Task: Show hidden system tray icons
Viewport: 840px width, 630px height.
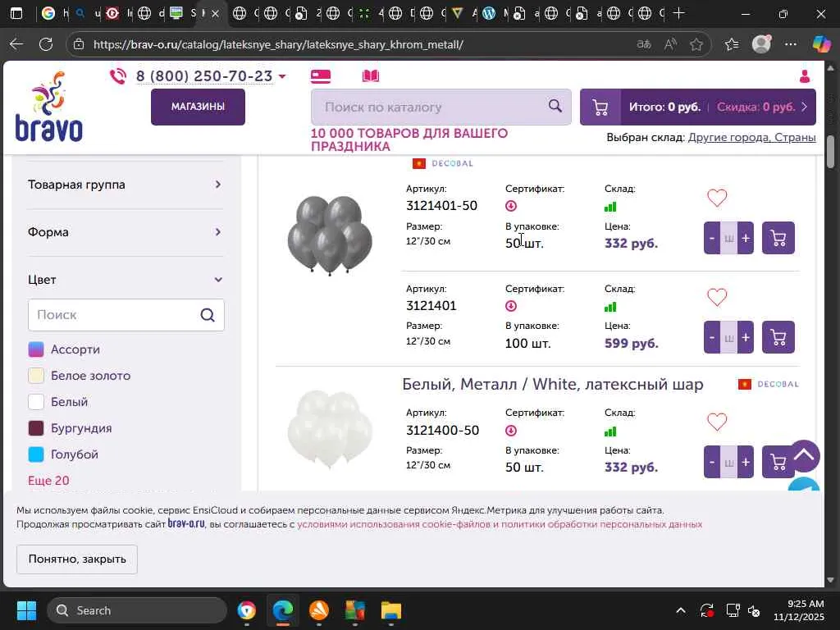Action: click(680, 610)
